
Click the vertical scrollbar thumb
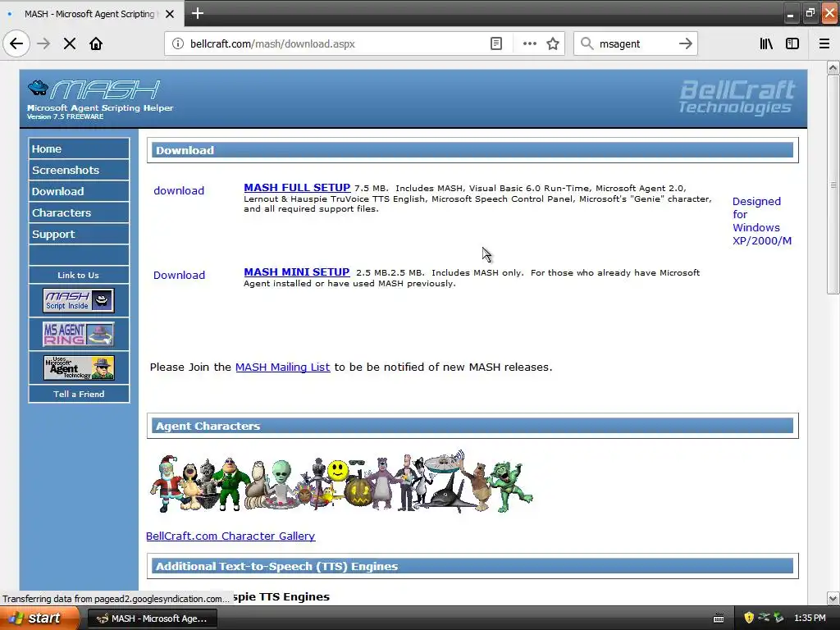(x=833, y=185)
